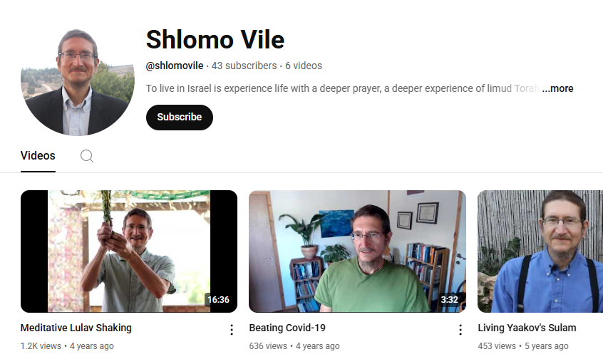The image size is (603, 364).
Task: Open the Meditative Lulav Shaking title link
Action: click(76, 328)
